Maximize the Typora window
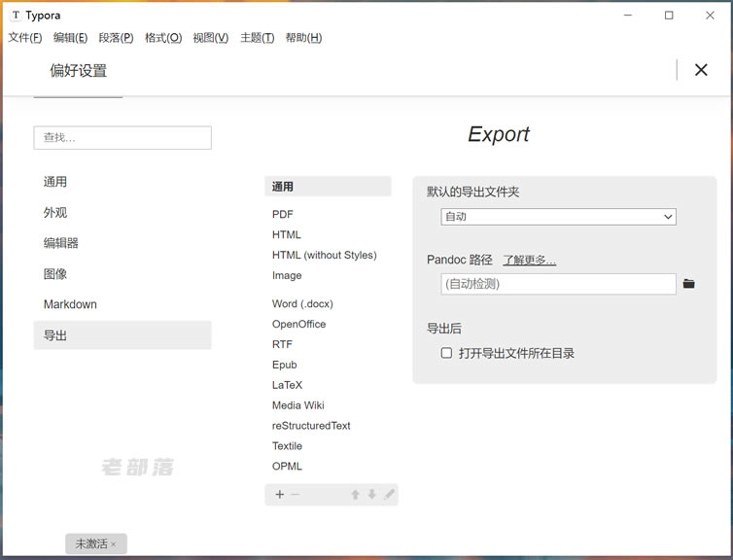The image size is (733, 560). [669, 15]
